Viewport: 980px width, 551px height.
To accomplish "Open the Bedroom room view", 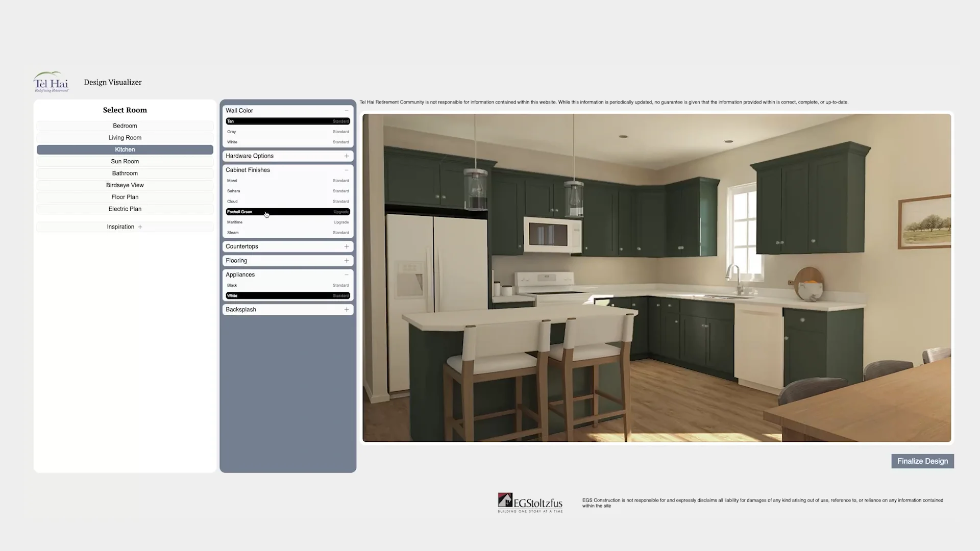I will 125,126.
